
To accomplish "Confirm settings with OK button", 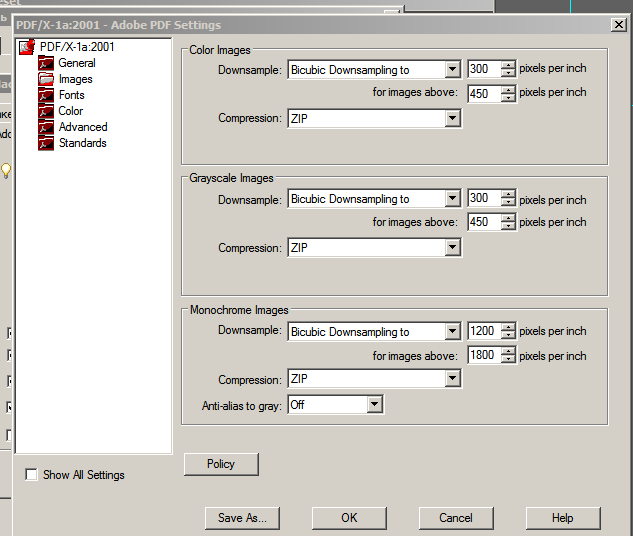I will pos(349,518).
